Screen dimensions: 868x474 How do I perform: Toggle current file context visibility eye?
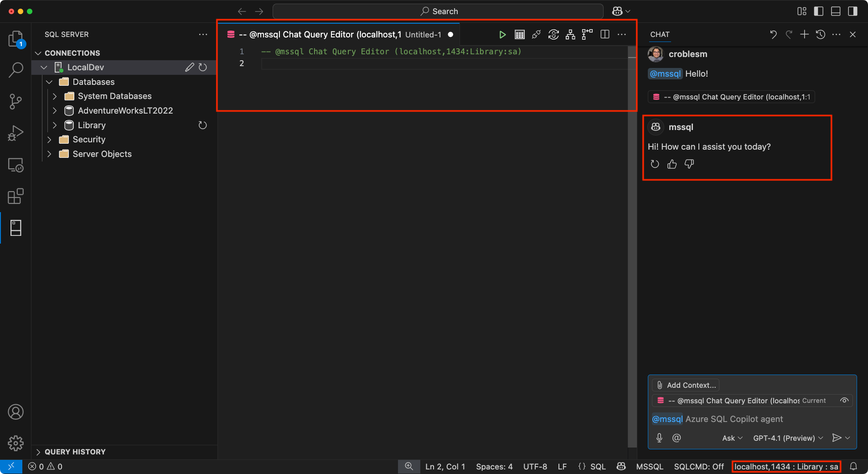pos(844,401)
